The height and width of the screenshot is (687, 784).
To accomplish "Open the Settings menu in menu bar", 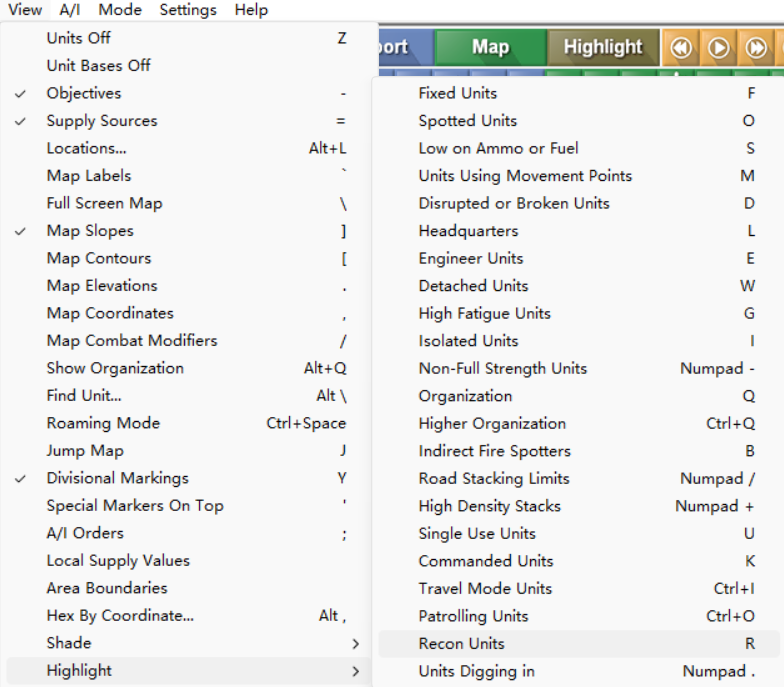I will click(188, 10).
